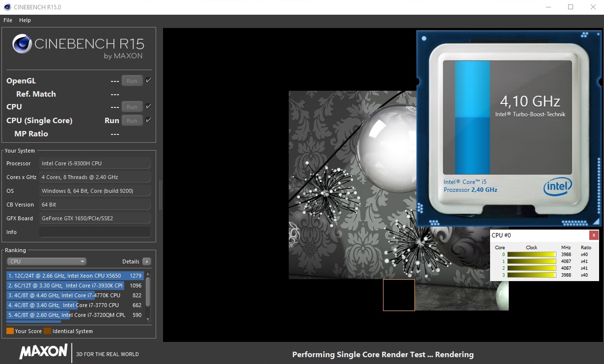Click the Cinebench sphere logo icon
This screenshot has height=364, width=604.
[23, 44]
